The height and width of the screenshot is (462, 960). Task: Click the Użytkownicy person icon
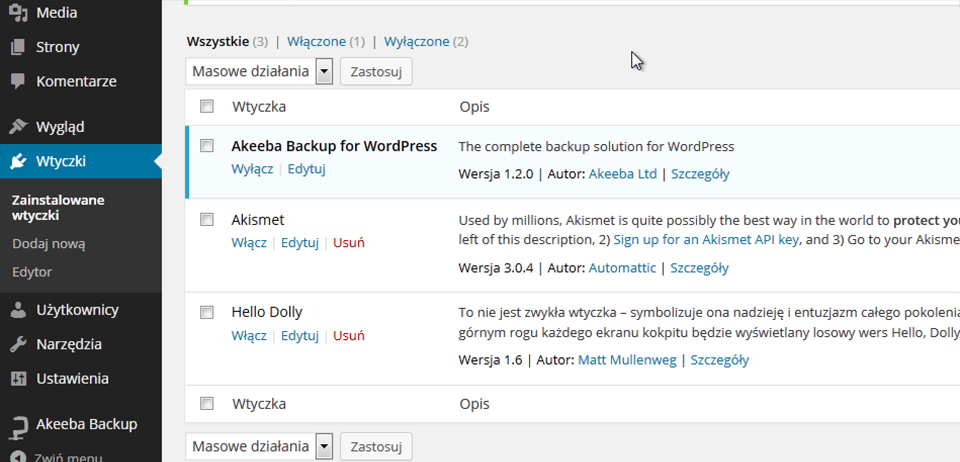pos(18,310)
